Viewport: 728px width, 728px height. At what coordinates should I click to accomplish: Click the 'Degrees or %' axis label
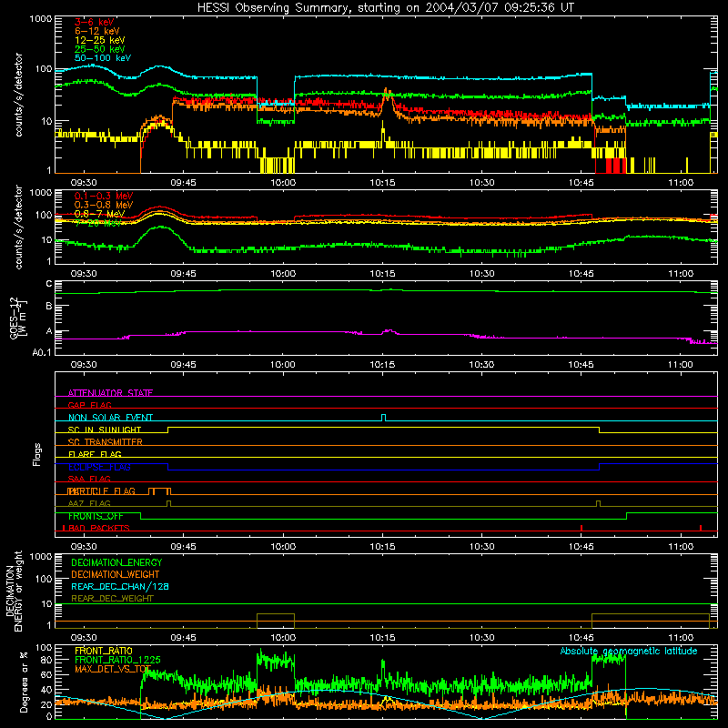click(x=24, y=682)
